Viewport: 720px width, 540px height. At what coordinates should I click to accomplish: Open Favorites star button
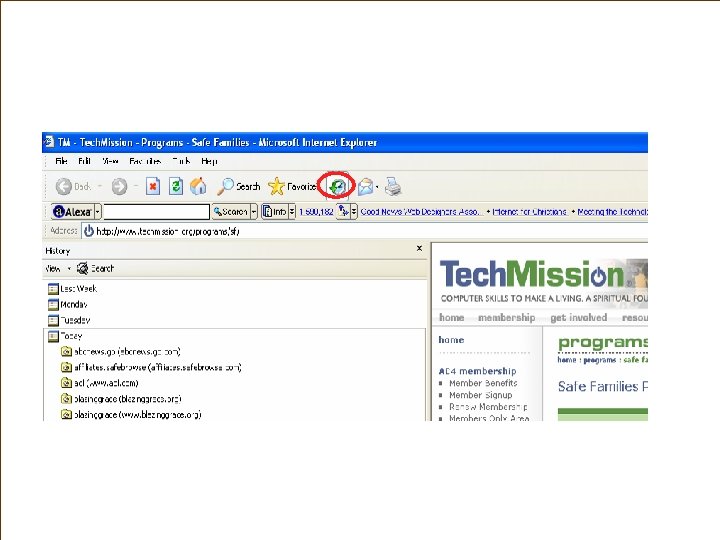coord(292,186)
